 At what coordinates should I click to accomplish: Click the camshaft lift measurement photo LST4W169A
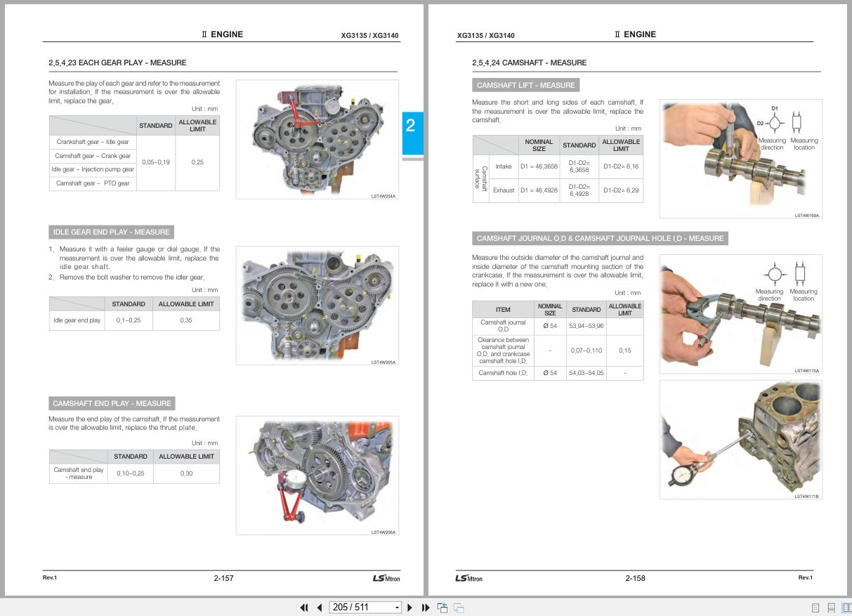point(740,159)
